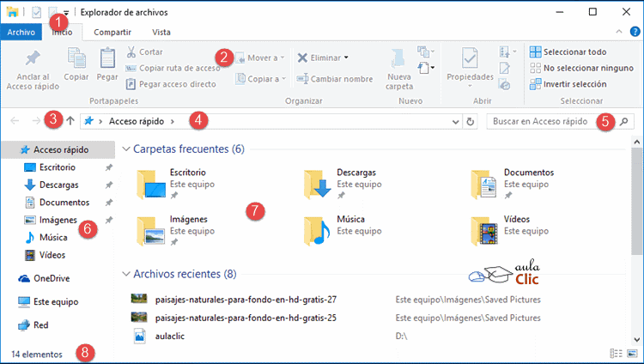Open Descargas folder in Carpetas frecuentes
Viewport: 644px width, 364px height.
point(343,184)
